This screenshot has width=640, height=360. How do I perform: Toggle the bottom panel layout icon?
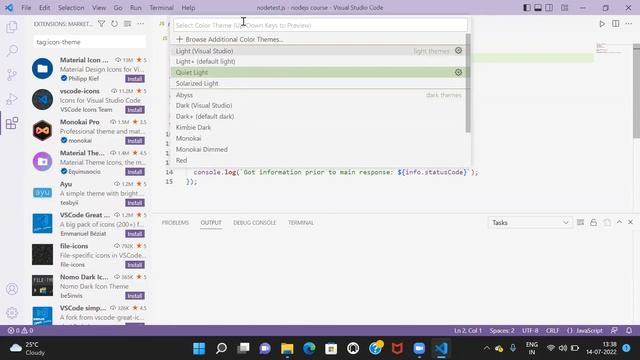pyautogui.click(x=538, y=8)
